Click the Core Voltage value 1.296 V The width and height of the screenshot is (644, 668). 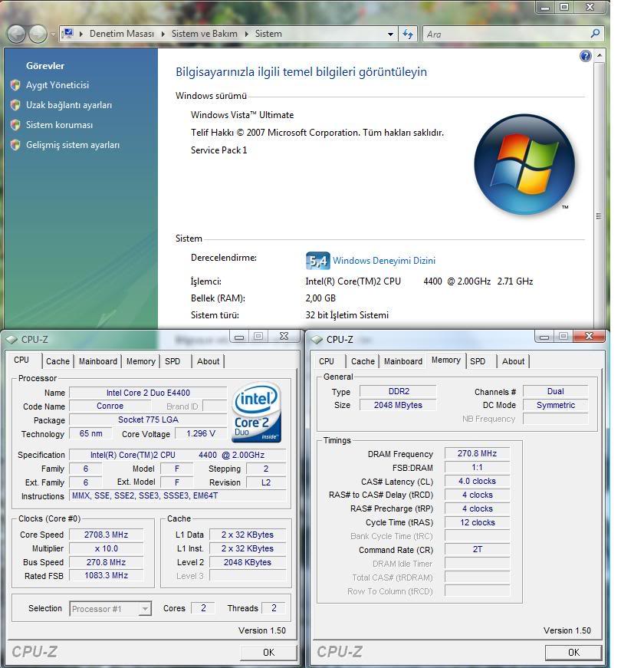201,433
